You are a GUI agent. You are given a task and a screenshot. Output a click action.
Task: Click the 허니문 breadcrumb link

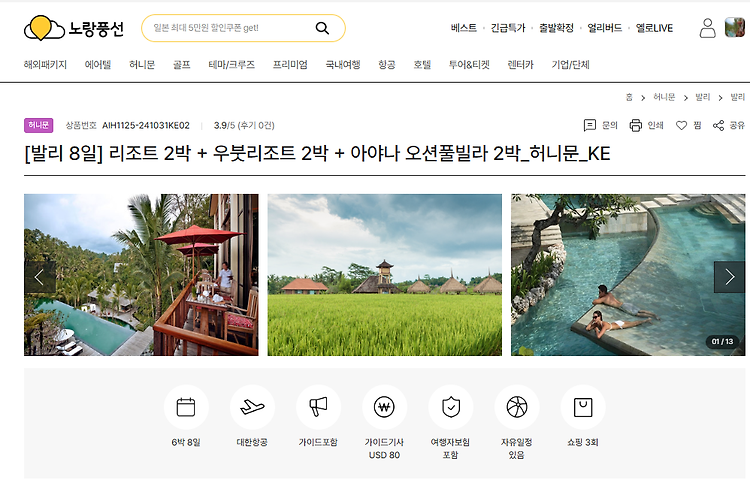pyautogui.click(x=664, y=97)
